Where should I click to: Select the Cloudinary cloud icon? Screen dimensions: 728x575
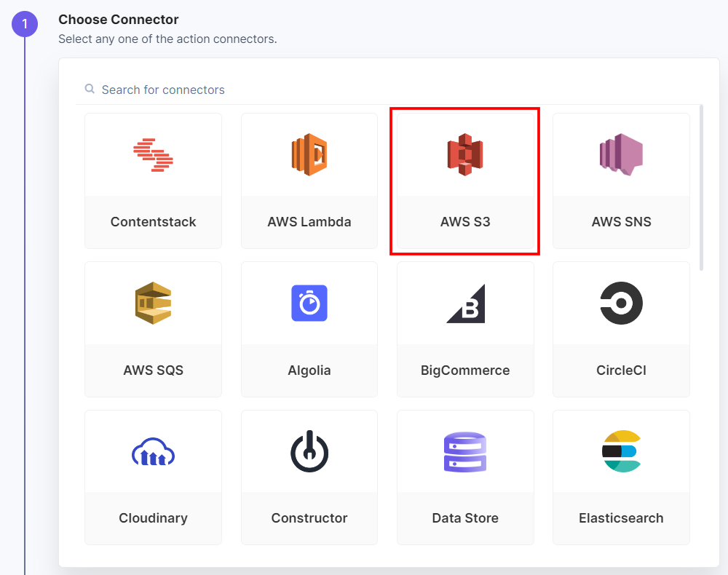(153, 451)
